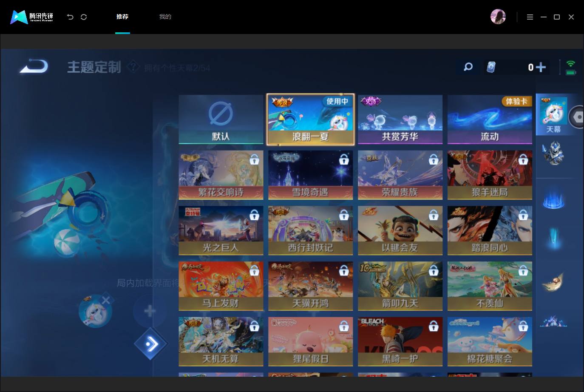Open the locked 天机无算 theme
The image size is (584, 392).
pos(221,342)
